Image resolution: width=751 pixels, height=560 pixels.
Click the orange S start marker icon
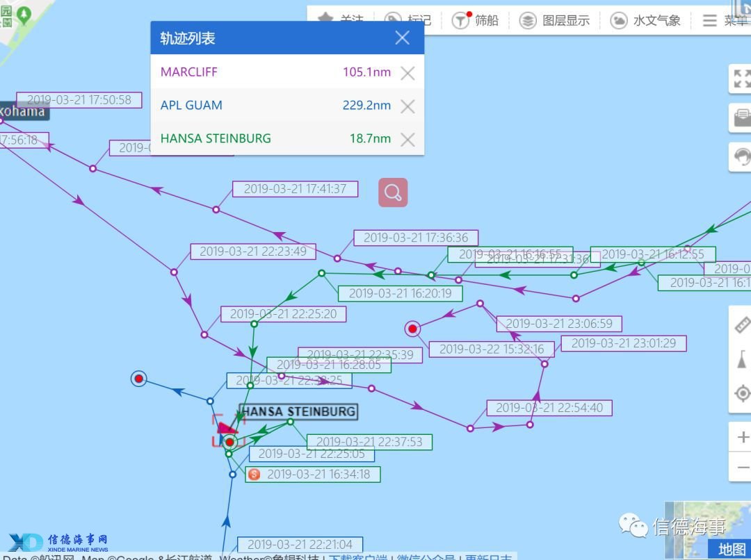255,475
